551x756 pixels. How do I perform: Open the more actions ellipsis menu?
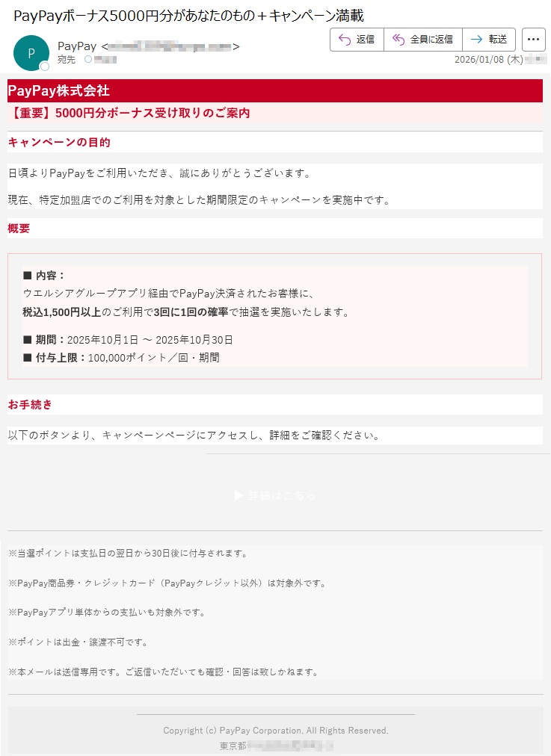click(x=533, y=40)
